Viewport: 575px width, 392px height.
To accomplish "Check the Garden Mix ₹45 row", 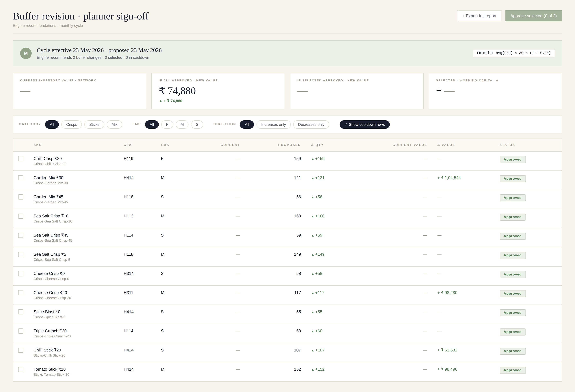I will click(21, 197).
